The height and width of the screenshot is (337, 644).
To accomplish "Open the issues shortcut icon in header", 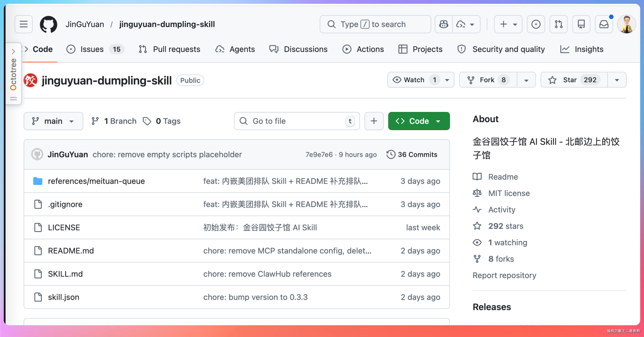I will [x=535, y=24].
